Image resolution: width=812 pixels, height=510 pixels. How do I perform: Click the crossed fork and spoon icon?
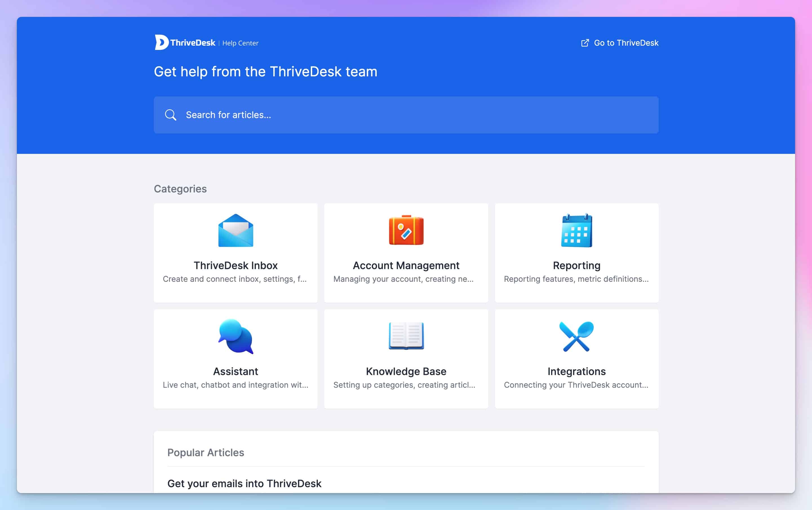click(577, 336)
